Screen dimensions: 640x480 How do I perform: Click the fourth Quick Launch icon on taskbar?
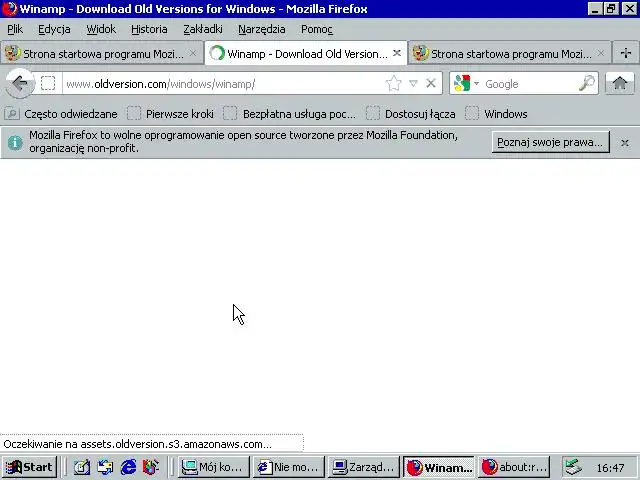(151, 467)
